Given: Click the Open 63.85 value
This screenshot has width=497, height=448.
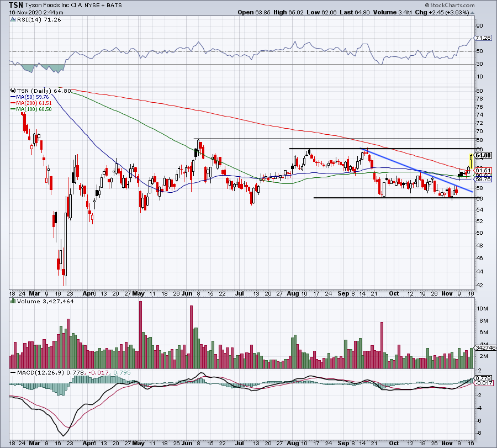Looking at the screenshot, I should [254, 12].
